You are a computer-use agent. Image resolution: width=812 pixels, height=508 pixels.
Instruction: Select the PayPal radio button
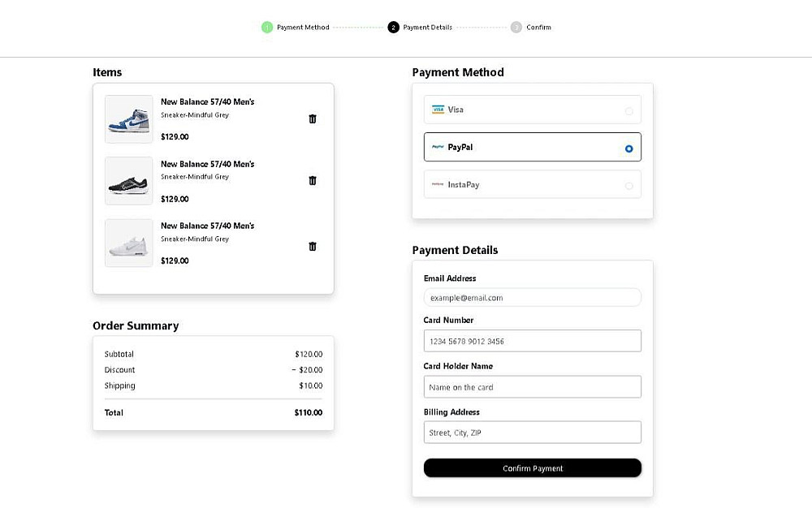tap(628, 149)
